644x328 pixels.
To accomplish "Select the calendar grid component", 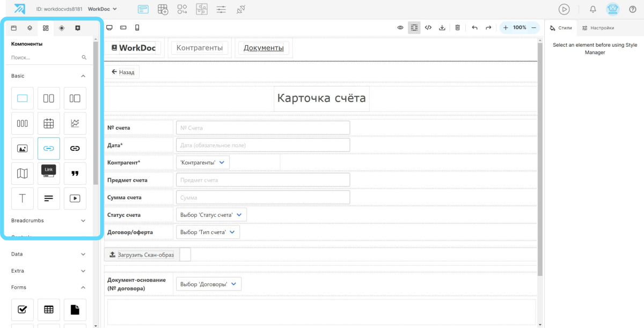I will [x=49, y=123].
